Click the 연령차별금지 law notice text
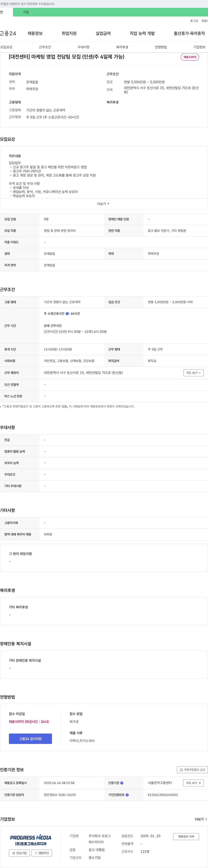 tap(68, 406)
